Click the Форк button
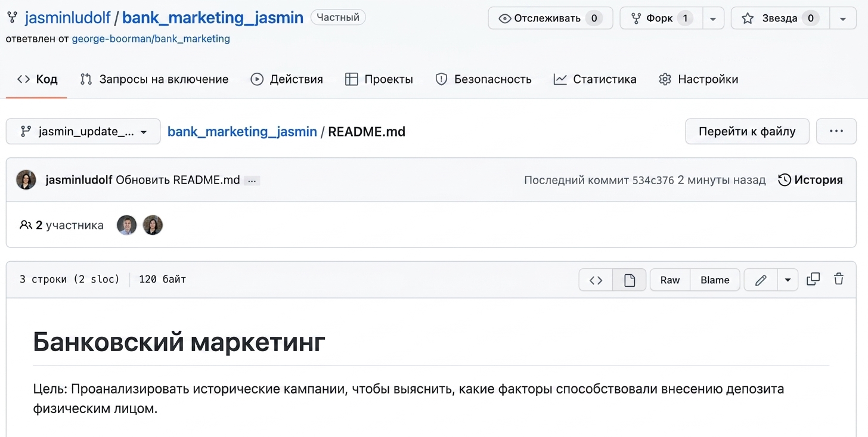Image resolution: width=868 pixels, height=437 pixels. [662, 18]
